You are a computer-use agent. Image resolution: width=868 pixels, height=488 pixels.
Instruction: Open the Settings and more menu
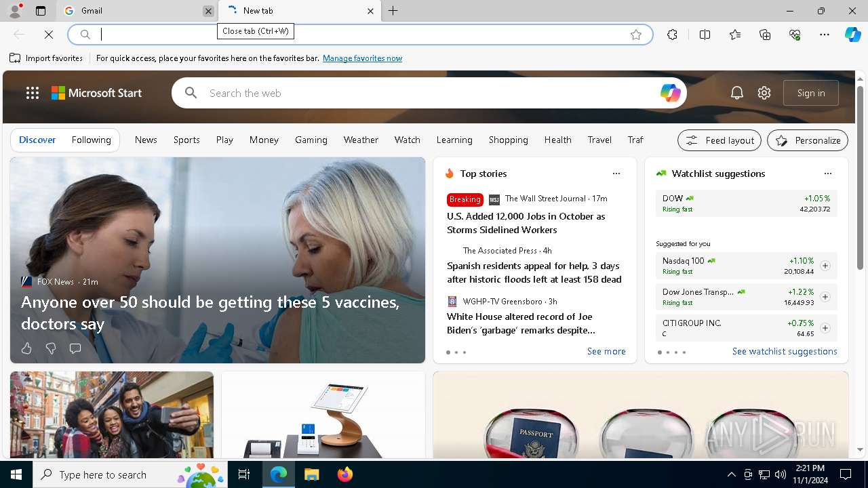pyautogui.click(x=825, y=35)
